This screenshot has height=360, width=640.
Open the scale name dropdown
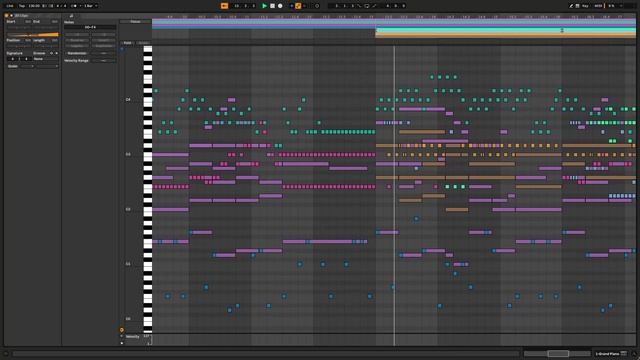(x=46, y=66)
